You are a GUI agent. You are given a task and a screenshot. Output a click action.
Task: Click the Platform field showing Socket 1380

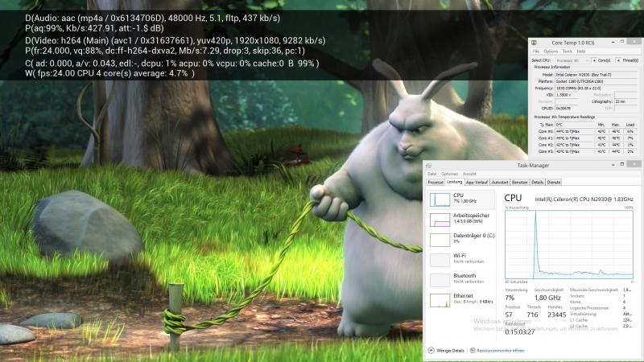(x=596, y=81)
